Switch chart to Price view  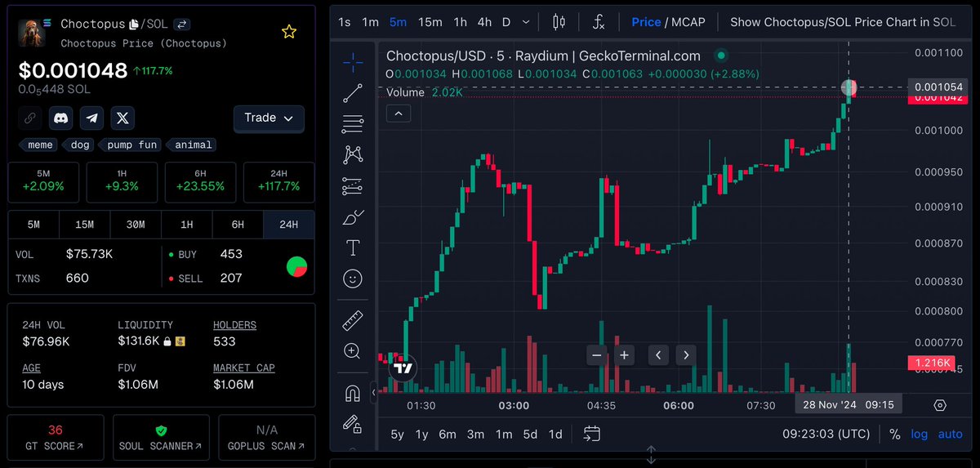click(x=646, y=22)
